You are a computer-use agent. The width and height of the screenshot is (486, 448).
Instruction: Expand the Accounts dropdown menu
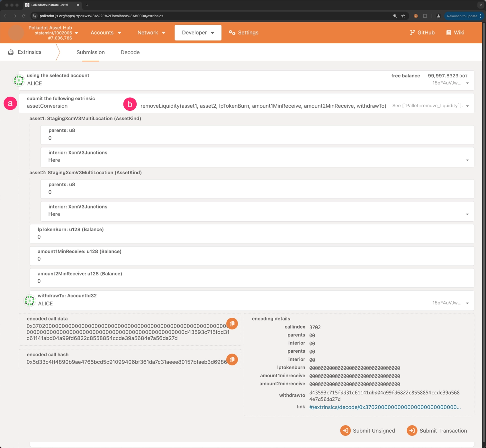tap(106, 33)
